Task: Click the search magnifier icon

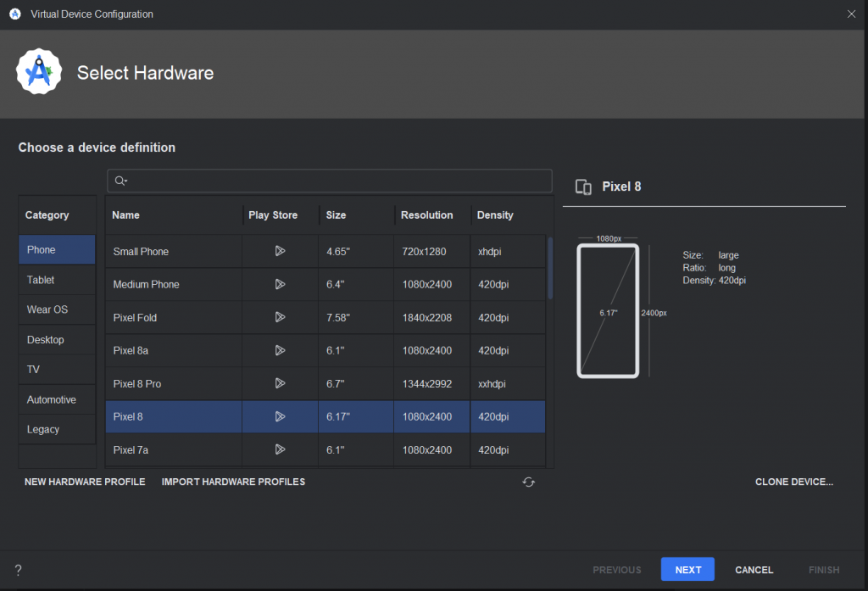Action: [120, 181]
